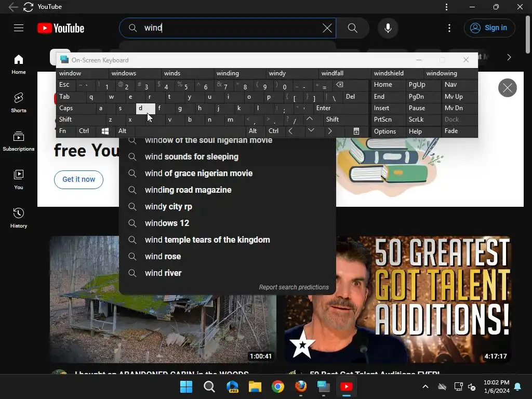Open the abandoned cabin video thumbnail

pyautogui.click(x=163, y=300)
